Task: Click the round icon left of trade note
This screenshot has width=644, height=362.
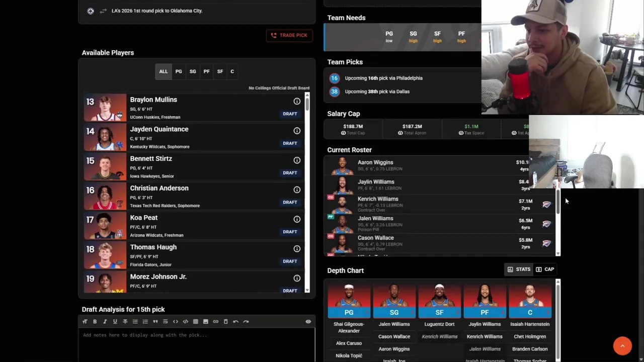Action: 91,11
